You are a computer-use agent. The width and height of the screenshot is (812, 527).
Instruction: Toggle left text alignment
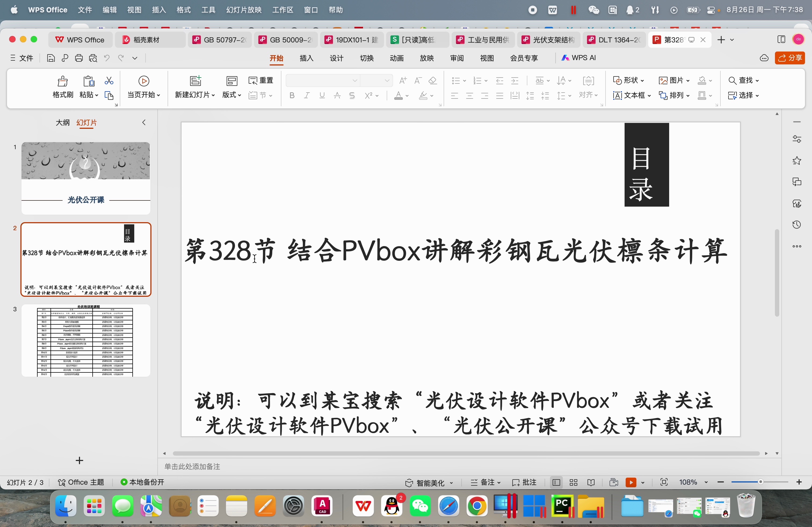[x=454, y=96]
